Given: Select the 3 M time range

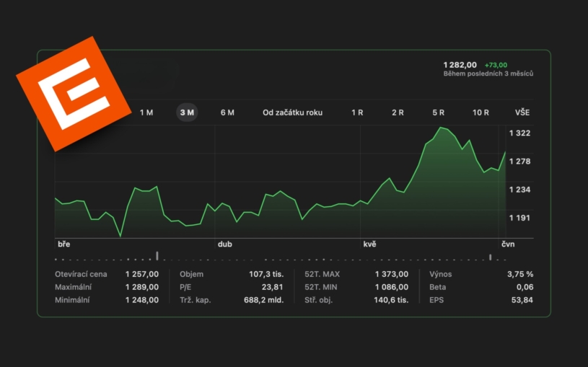Looking at the screenshot, I should pos(187,112).
